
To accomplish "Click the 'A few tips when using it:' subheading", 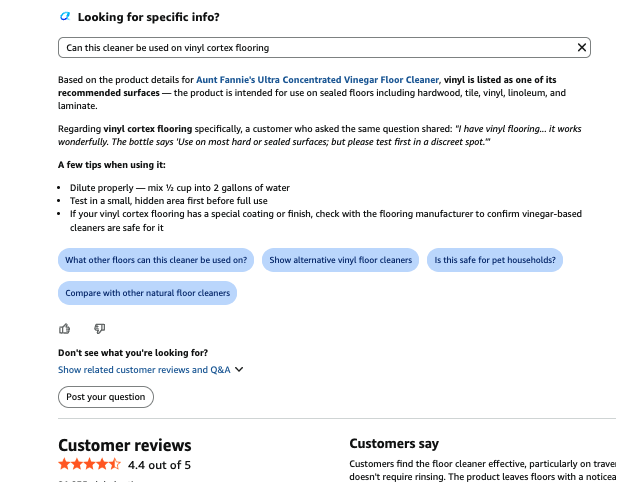I will click(112, 165).
